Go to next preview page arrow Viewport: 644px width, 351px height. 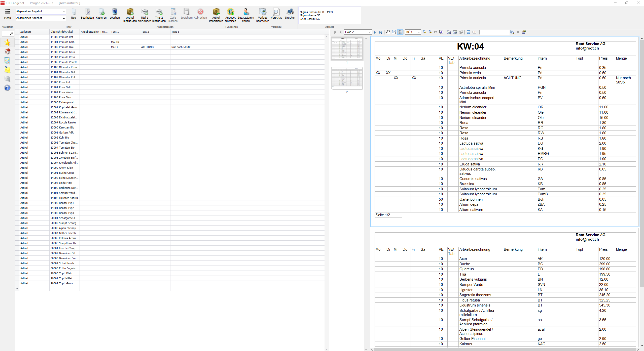(375, 32)
